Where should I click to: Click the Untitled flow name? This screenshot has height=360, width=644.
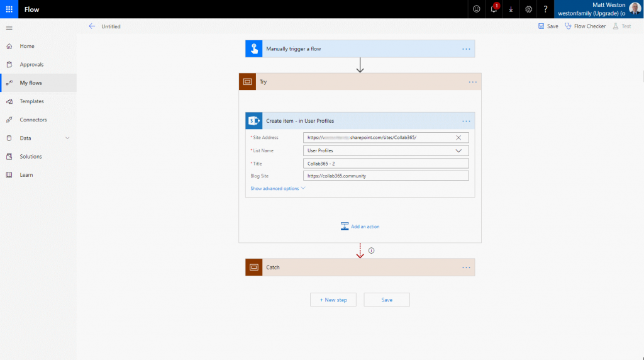click(111, 26)
